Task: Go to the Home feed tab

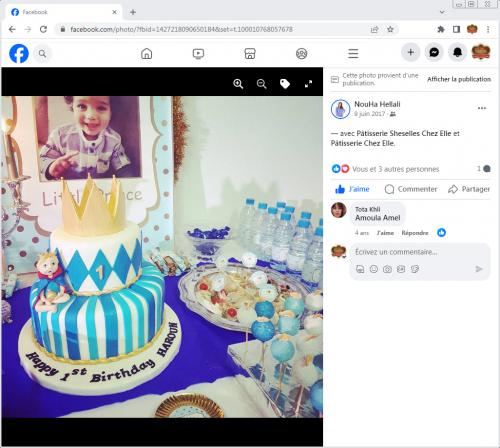Action: (147, 53)
